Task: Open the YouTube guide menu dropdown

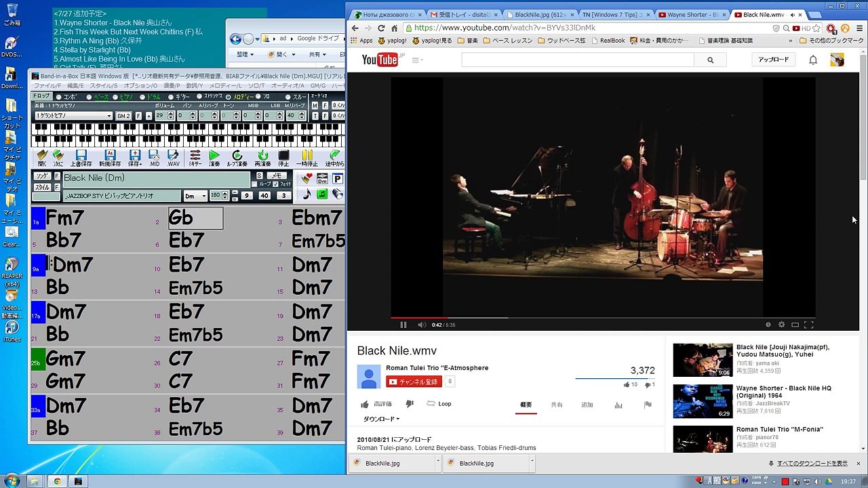Action: click(x=417, y=60)
